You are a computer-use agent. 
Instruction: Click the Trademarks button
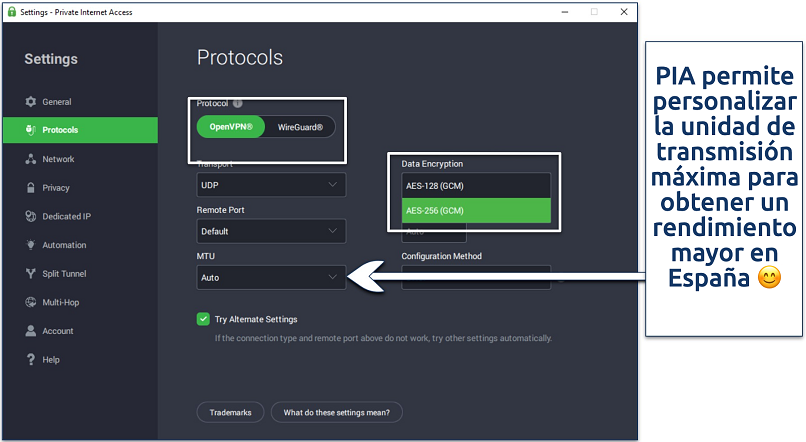click(231, 412)
